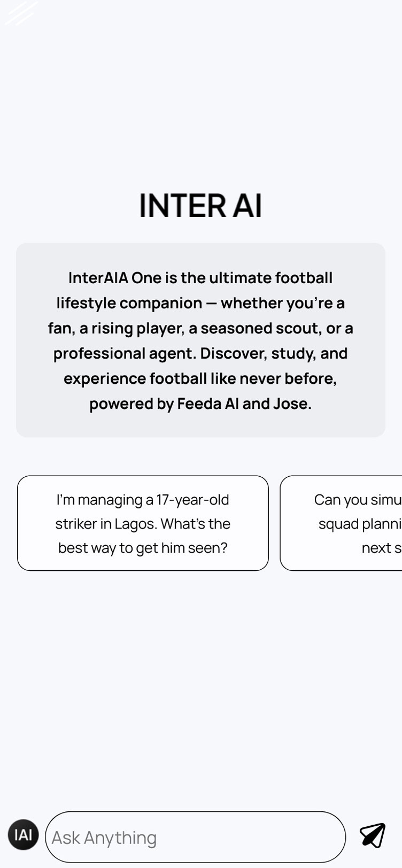Image resolution: width=402 pixels, height=868 pixels.
Task: Open the striped hamburger menu icon
Action: 21,13
